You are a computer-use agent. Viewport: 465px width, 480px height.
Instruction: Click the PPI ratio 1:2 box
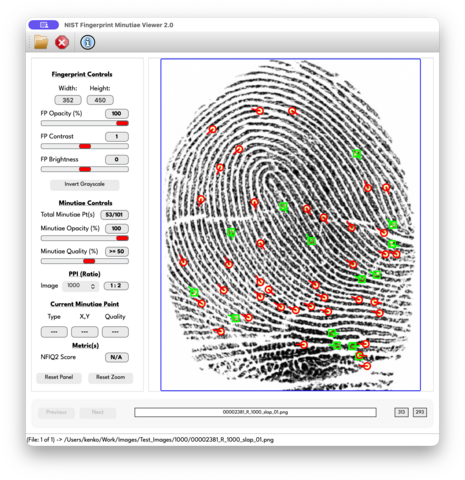coord(116,286)
